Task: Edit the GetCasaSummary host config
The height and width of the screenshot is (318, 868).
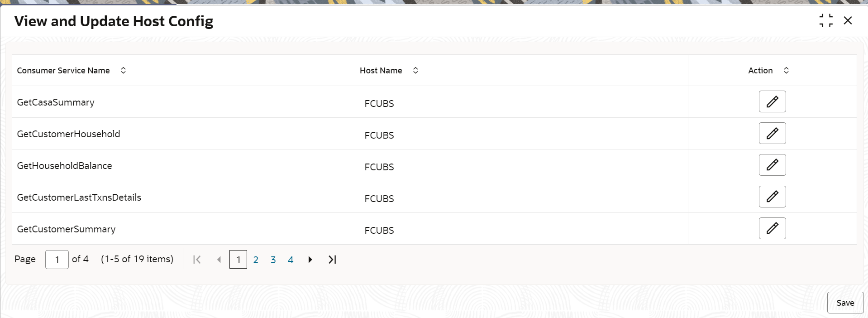Action: [x=772, y=101]
